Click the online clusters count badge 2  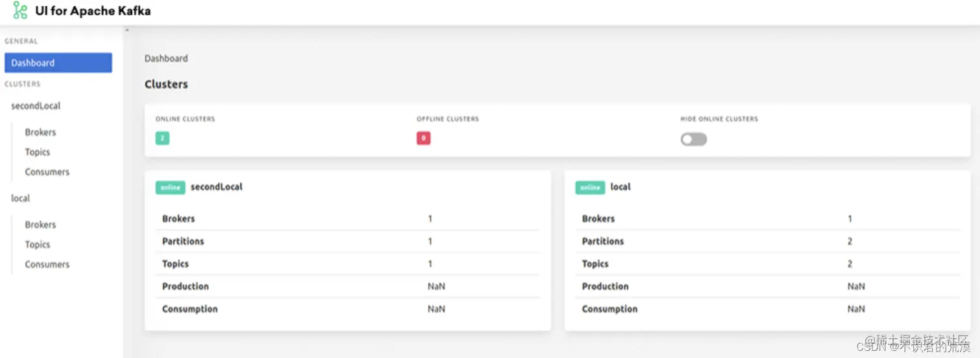(162, 138)
